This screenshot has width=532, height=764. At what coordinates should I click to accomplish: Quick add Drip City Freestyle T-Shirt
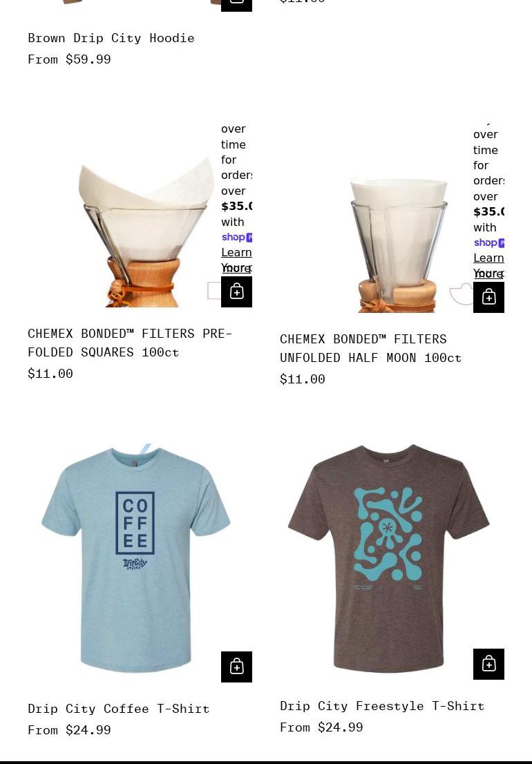pyautogui.click(x=488, y=664)
